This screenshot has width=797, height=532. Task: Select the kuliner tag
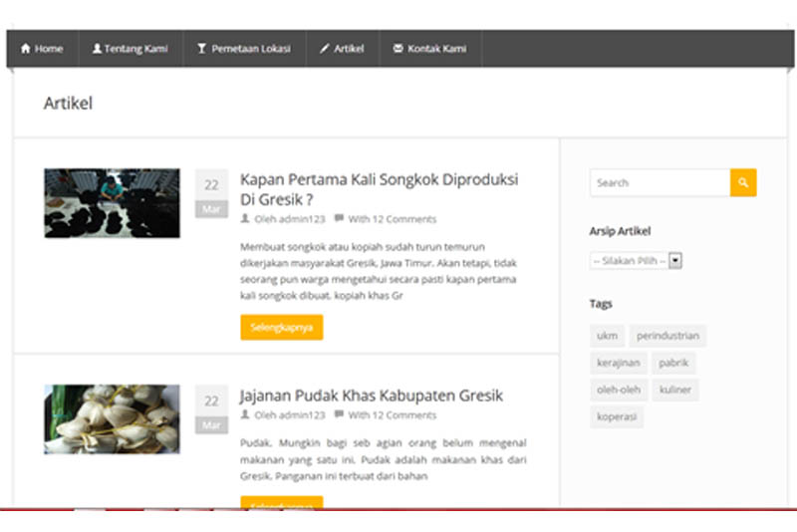pyautogui.click(x=674, y=390)
